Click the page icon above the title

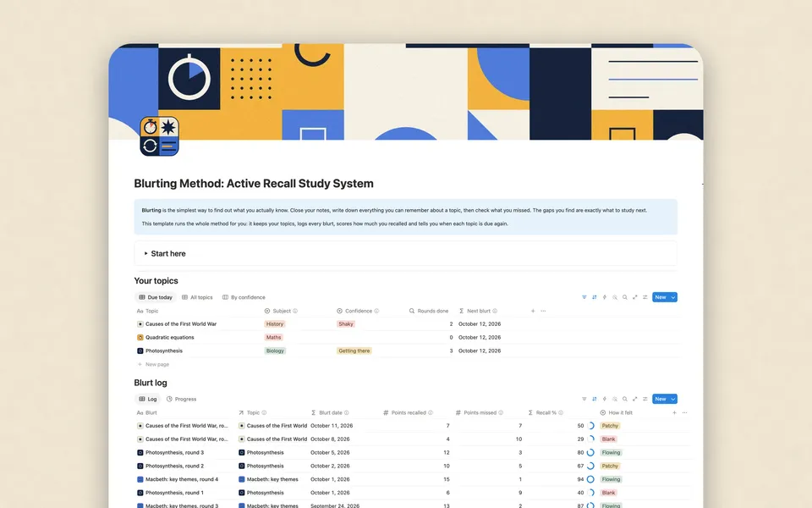click(x=160, y=136)
